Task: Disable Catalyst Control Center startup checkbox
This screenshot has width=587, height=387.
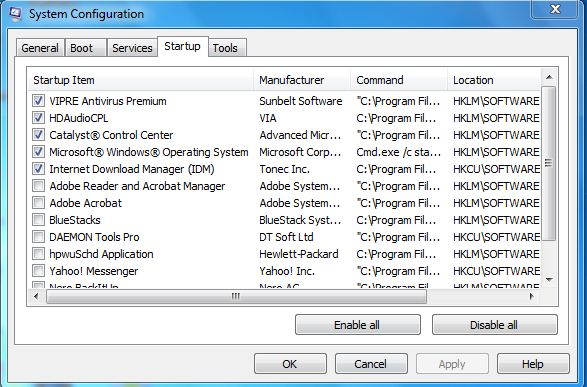Action: (x=38, y=135)
